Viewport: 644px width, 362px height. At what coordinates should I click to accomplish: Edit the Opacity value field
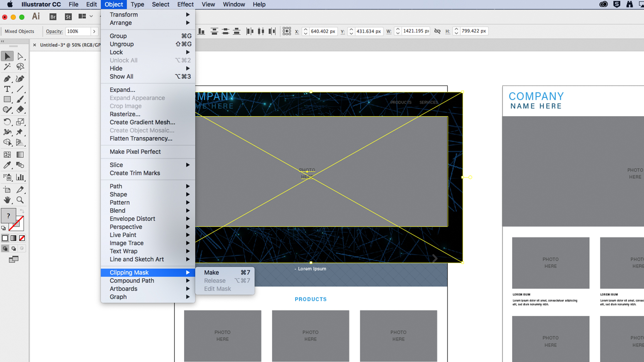pos(78,31)
